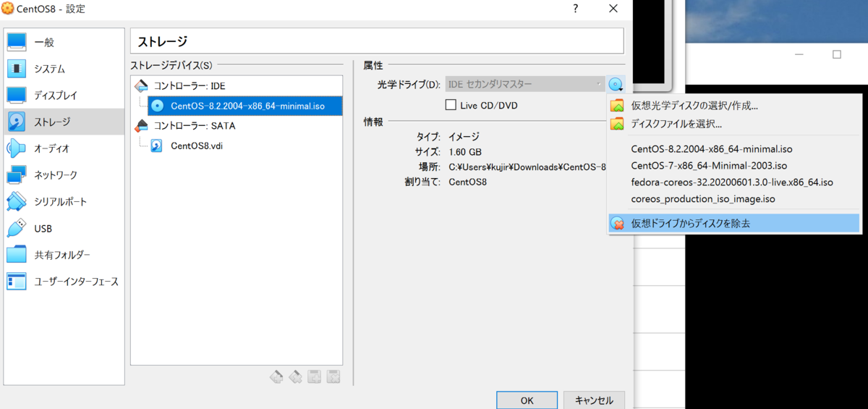Click the optical disc chooser icon
Viewport: 868px width, 409px height.
point(616,85)
